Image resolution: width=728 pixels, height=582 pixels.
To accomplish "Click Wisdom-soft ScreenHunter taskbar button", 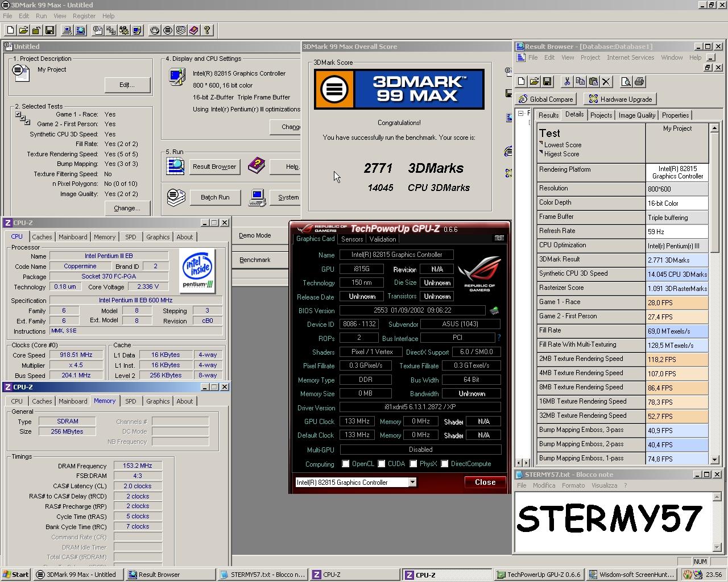I will point(632,575).
